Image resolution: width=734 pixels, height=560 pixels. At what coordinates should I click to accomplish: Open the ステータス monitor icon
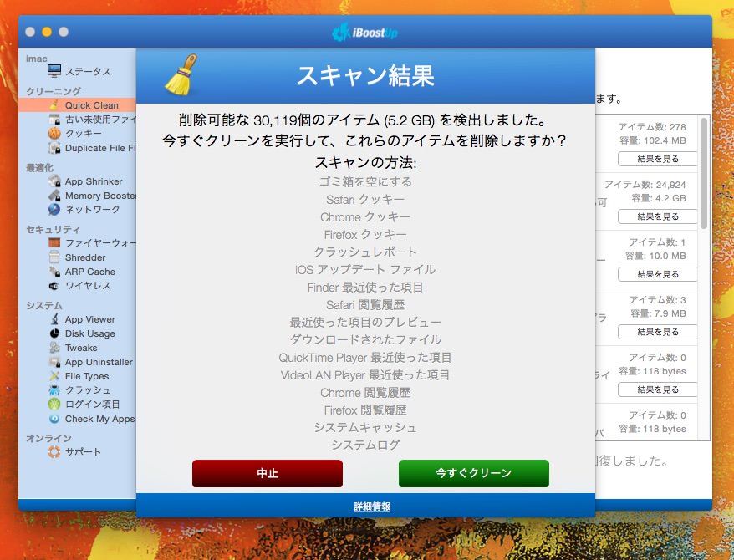(54, 71)
